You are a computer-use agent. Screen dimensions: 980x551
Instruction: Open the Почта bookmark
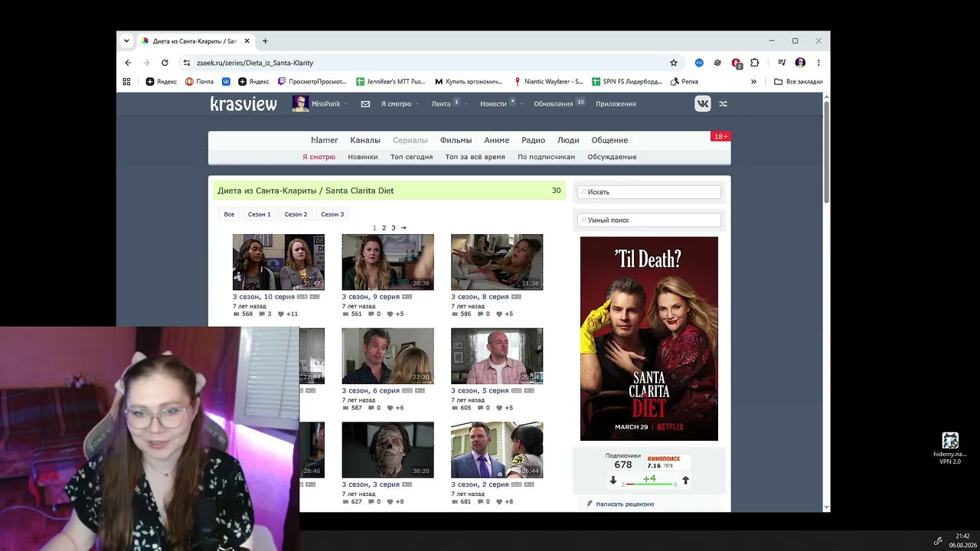(x=199, y=81)
